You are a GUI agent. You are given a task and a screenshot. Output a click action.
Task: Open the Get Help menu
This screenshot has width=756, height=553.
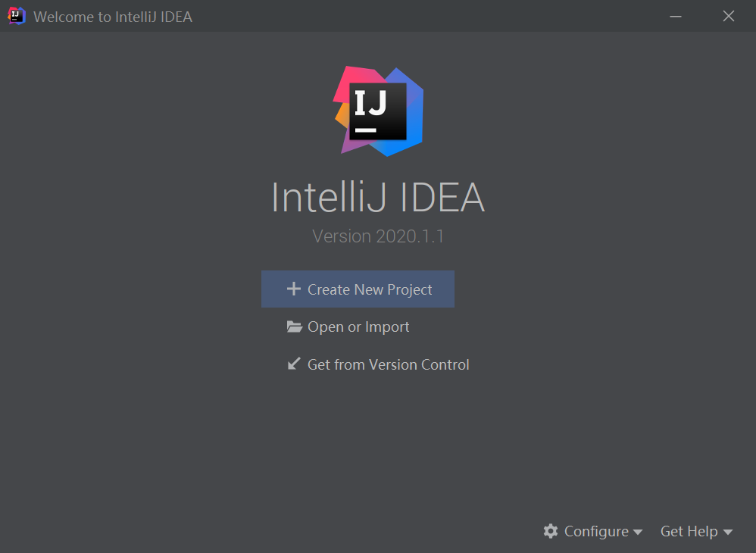(696, 531)
